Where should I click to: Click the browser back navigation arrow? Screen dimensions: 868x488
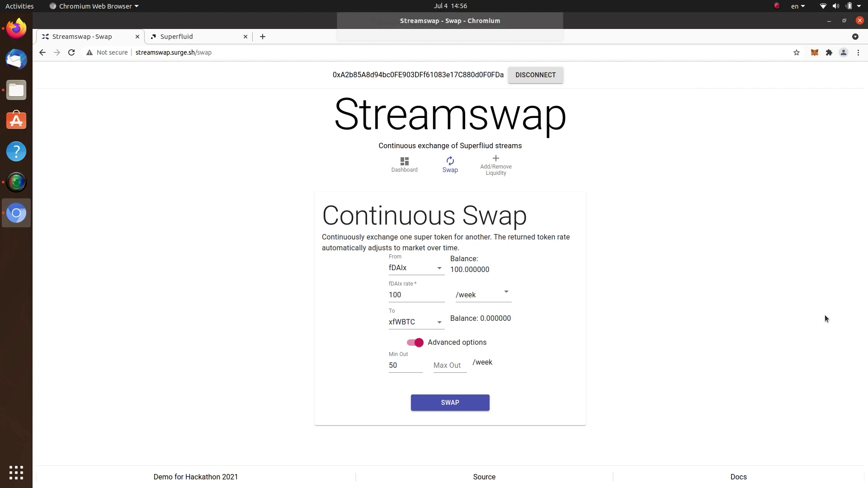(42, 52)
